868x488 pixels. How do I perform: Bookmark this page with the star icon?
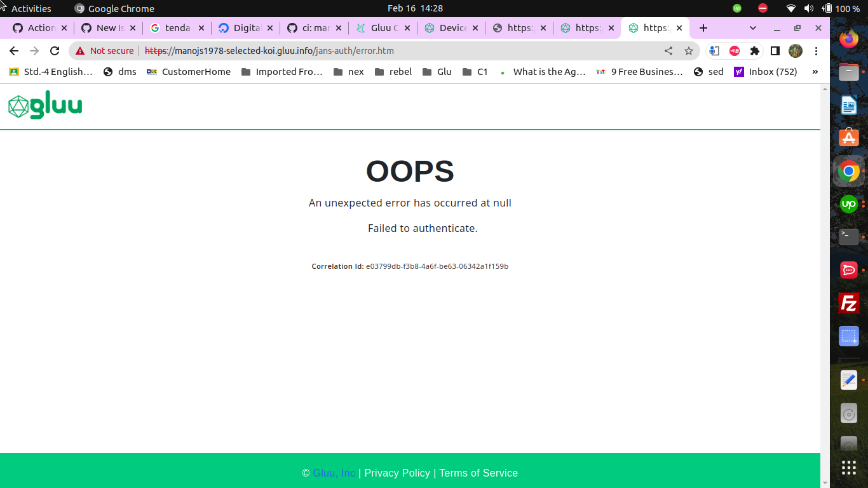point(689,50)
